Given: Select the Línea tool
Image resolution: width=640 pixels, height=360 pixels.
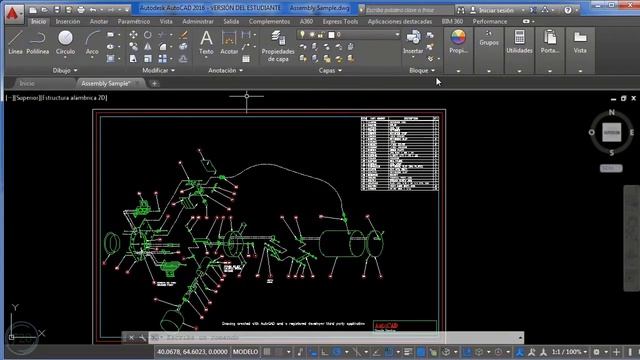Looking at the screenshot, I should click(x=15, y=43).
